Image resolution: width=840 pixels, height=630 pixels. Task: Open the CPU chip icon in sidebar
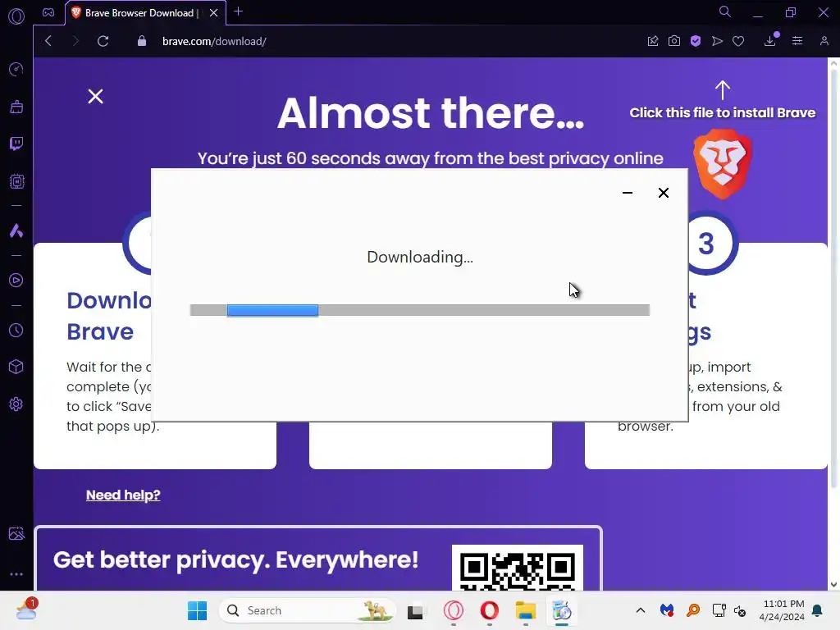click(16, 181)
